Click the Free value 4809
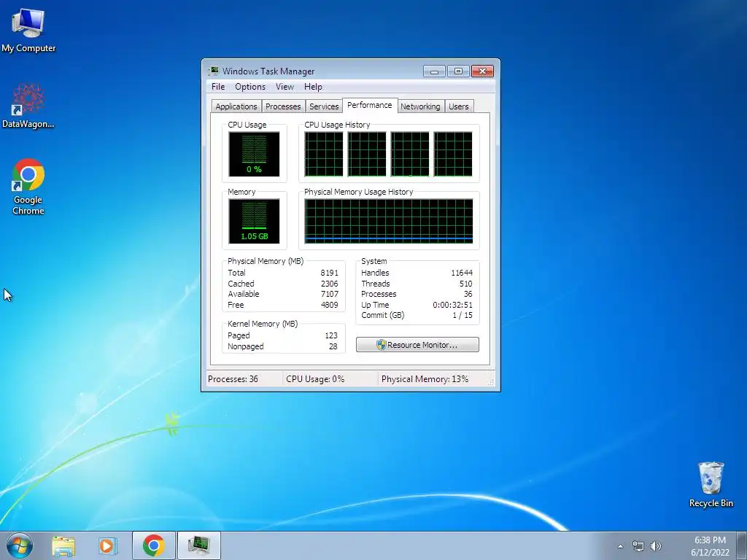Viewport: 747px width, 560px height. [x=329, y=306]
